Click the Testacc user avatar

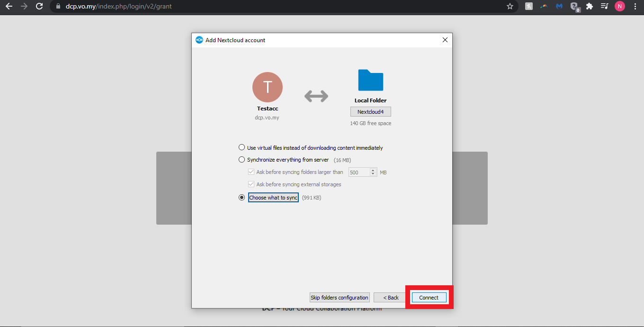tap(268, 87)
